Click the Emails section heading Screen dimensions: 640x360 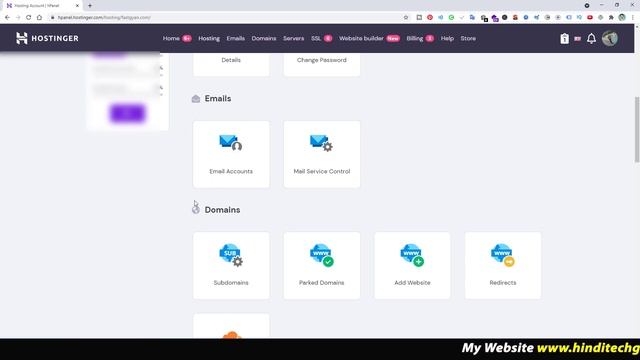tap(218, 98)
